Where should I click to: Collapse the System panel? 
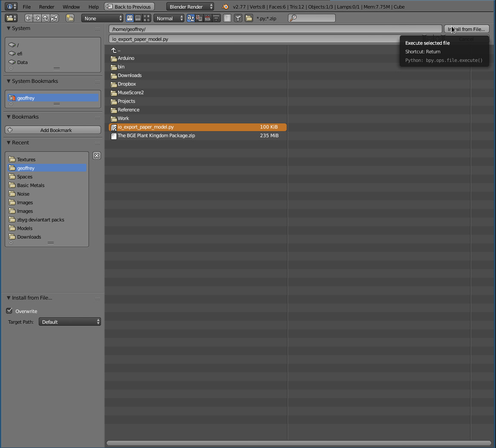coord(9,28)
